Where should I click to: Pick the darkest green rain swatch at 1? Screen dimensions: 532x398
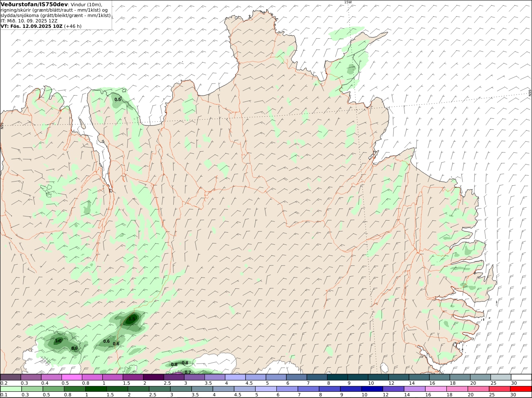point(96,389)
